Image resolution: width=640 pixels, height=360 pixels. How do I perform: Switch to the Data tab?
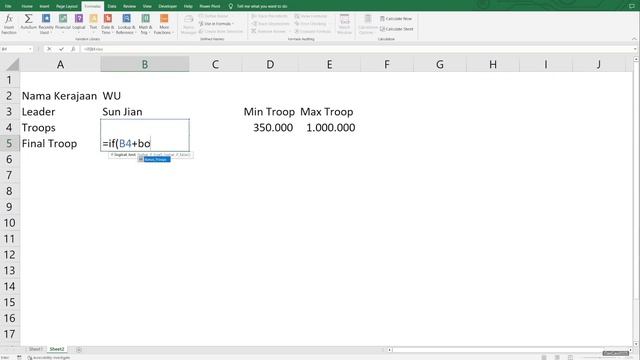[x=112, y=6]
